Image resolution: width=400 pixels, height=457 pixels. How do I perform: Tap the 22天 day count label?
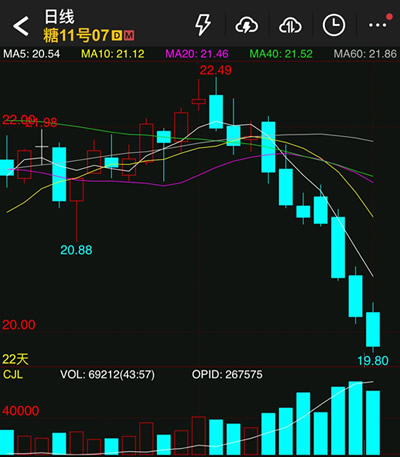(x=15, y=359)
